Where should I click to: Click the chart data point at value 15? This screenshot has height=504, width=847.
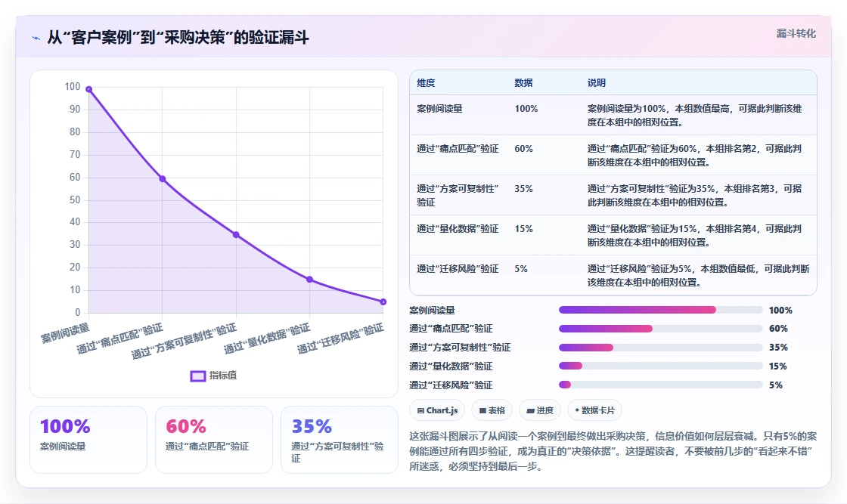click(x=309, y=280)
